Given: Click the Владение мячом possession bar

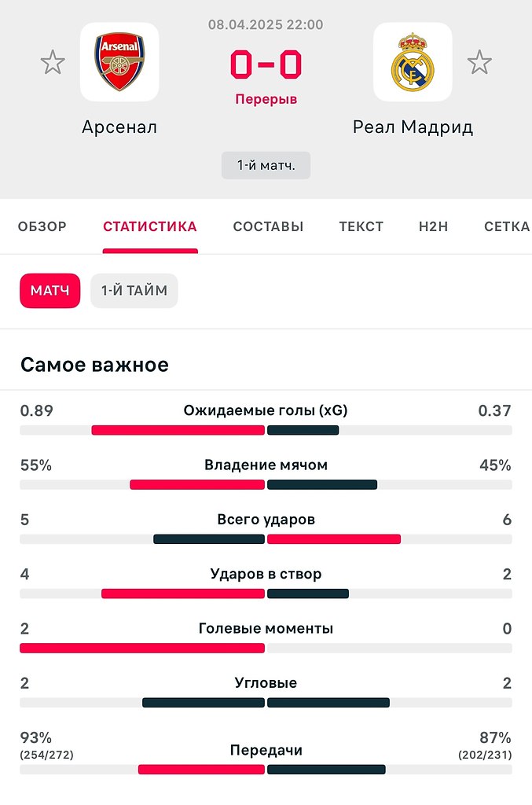Looking at the screenshot, I should pos(266,484).
